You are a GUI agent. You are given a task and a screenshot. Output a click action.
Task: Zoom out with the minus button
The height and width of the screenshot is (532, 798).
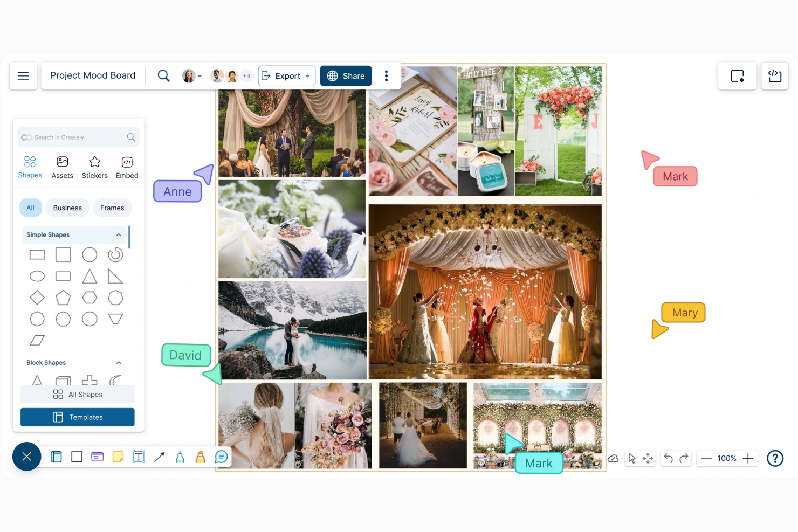coord(706,459)
